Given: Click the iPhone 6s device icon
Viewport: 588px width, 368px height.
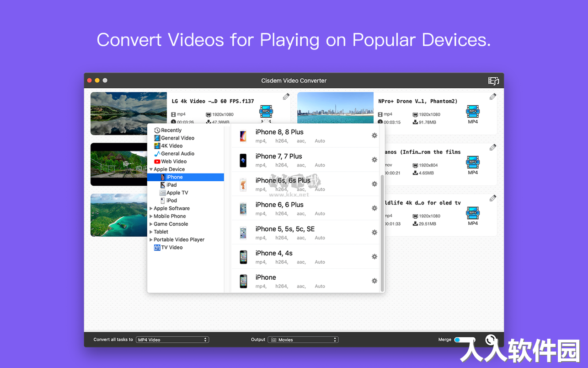Looking at the screenshot, I should (243, 184).
